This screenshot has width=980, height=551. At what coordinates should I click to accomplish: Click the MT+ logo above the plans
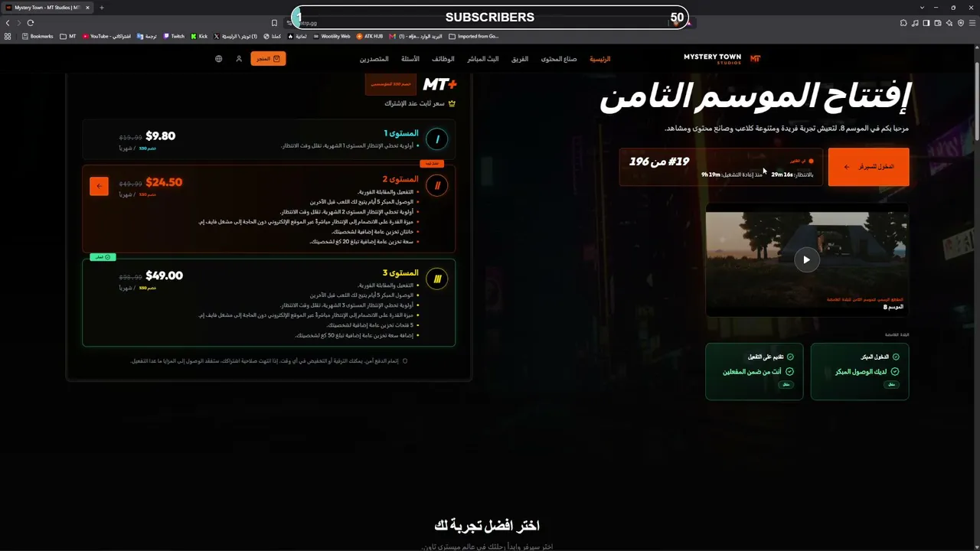point(439,84)
